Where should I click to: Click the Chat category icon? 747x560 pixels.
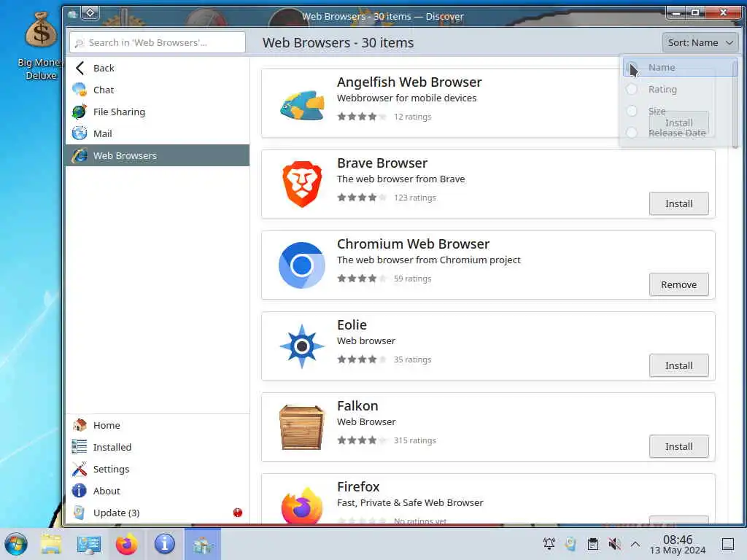click(x=80, y=90)
